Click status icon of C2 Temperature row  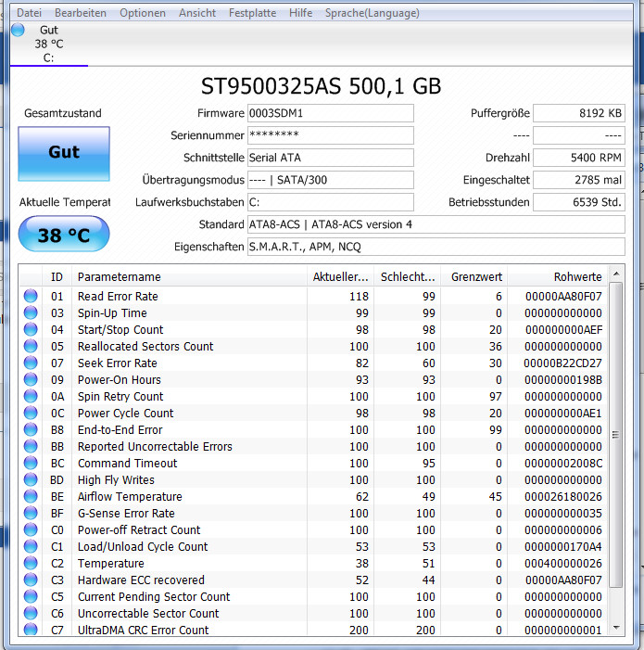(x=31, y=563)
